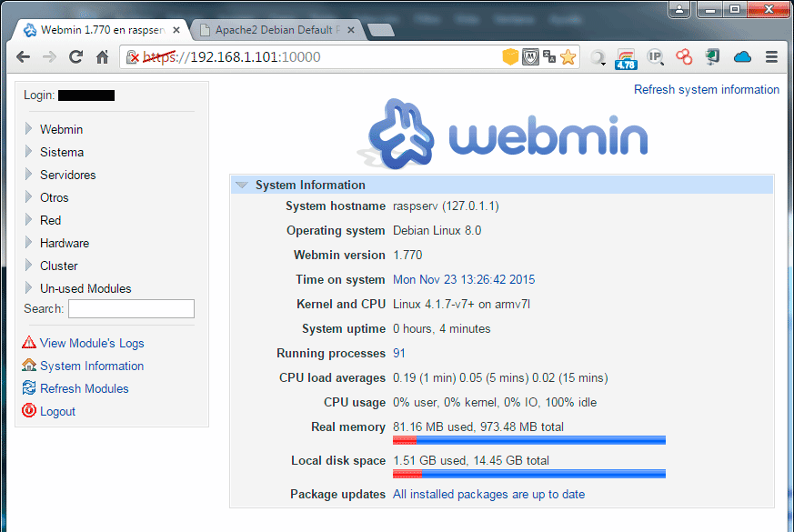This screenshot has height=532, width=794.
Task: Expand the Cluster category arrow
Action: click(28, 266)
